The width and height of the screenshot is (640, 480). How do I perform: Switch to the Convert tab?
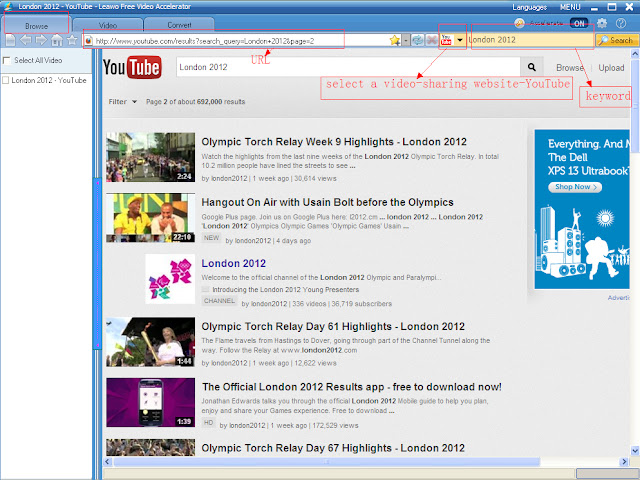179,25
